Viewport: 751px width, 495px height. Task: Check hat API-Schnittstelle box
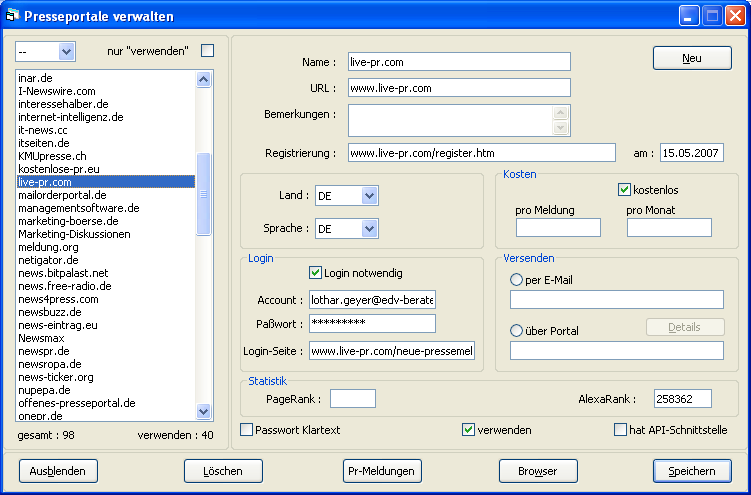pos(621,430)
